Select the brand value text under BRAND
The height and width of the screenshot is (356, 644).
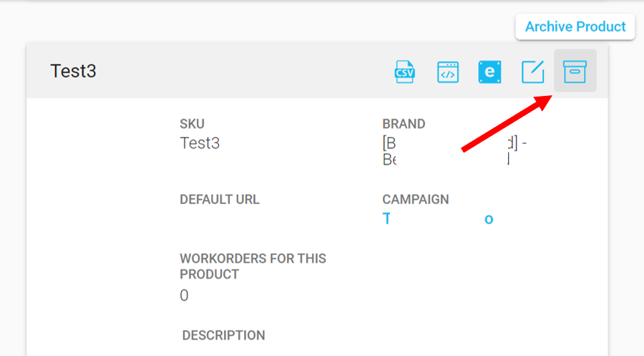pos(454,151)
